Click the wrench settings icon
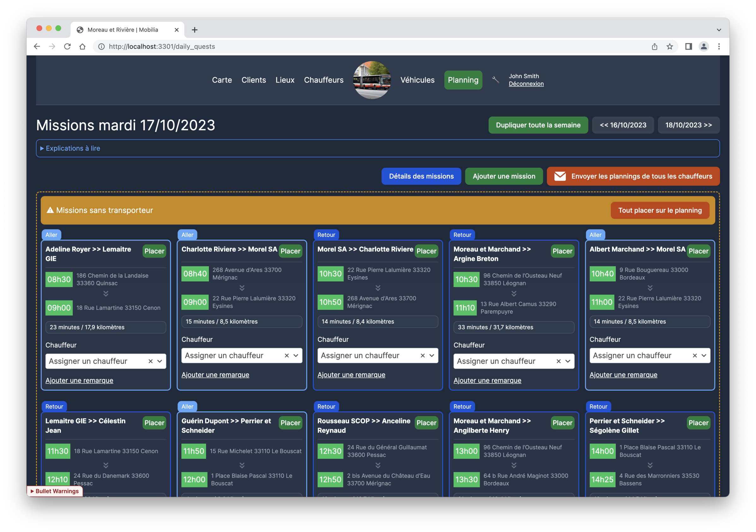 coord(495,80)
